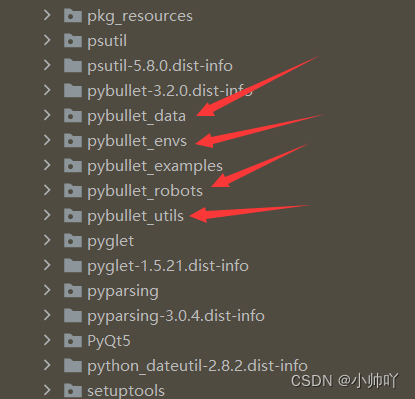415x399 pixels.
Task: Click python_dateutil-2.8.2.dist-info folder icon
Action: click(73, 365)
